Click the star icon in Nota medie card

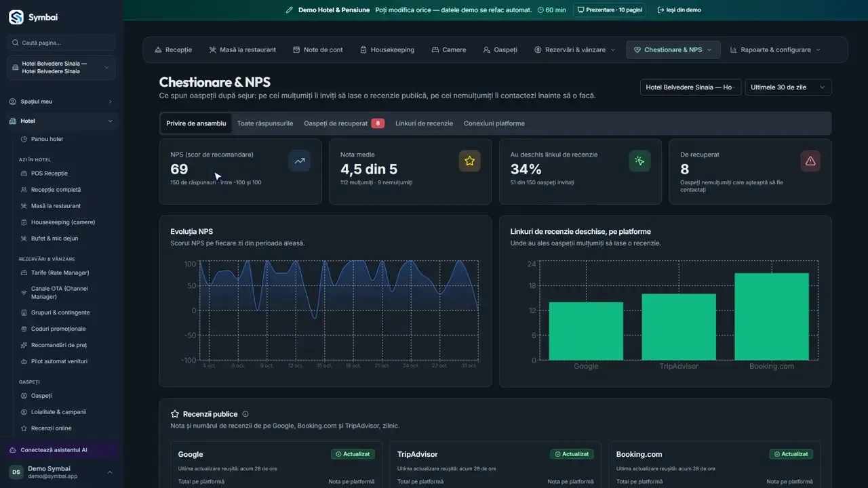pos(469,161)
